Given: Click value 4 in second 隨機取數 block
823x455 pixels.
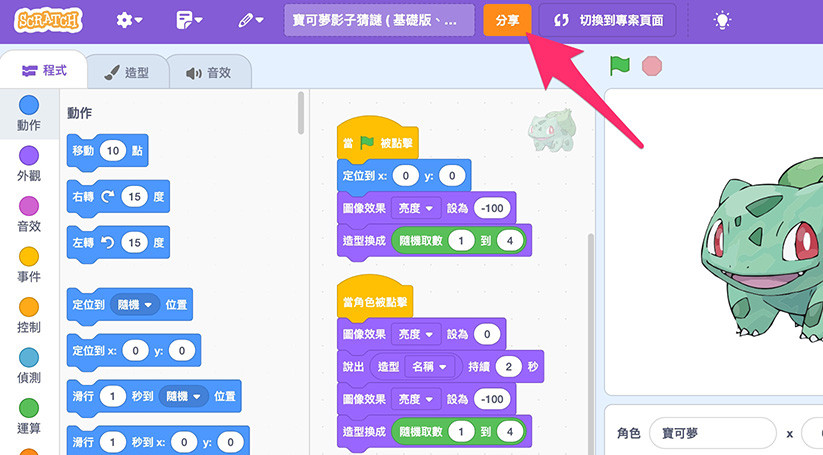Looking at the screenshot, I should tap(510, 432).
